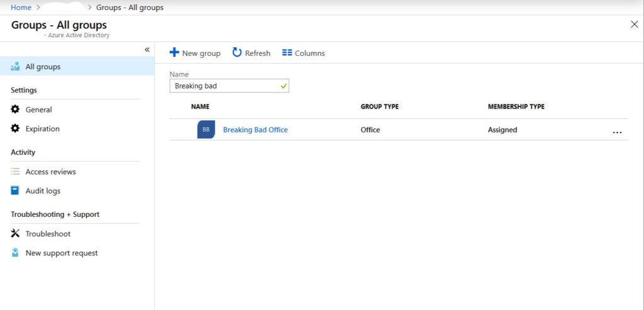Click the General gear icon
Image resolution: width=644 pixels, height=310 pixels.
click(15, 109)
